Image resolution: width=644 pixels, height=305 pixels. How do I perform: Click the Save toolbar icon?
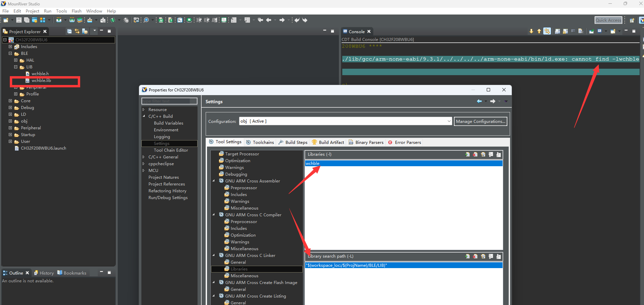tap(19, 20)
